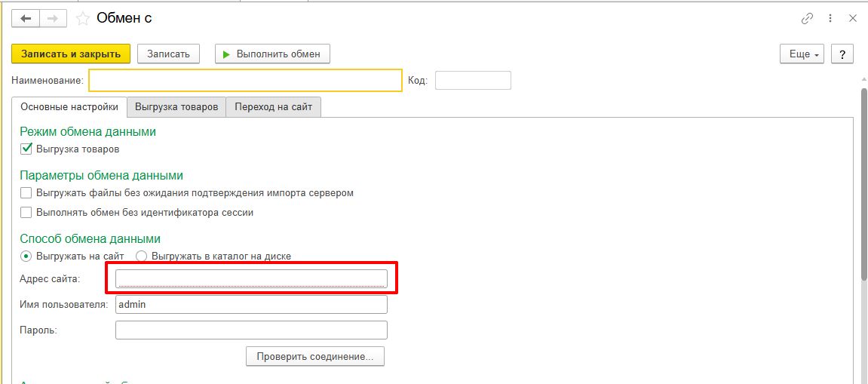868x384 pixels.
Task: Run exchange via Выполнить обмен play button
Action: (272, 54)
